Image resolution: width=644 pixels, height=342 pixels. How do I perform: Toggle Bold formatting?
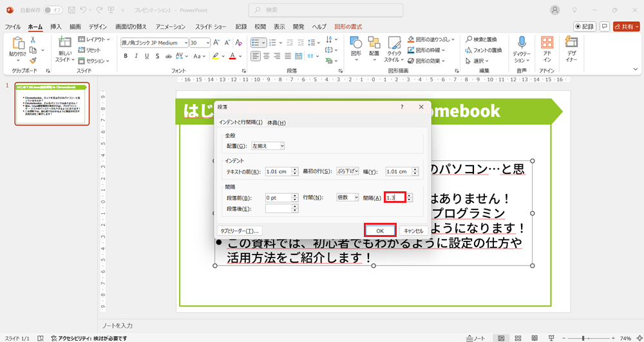click(x=126, y=56)
